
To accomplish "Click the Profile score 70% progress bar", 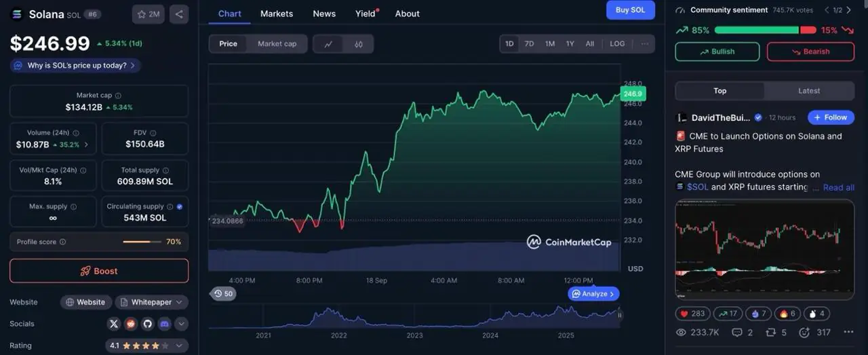I will click(x=141, y=242).
